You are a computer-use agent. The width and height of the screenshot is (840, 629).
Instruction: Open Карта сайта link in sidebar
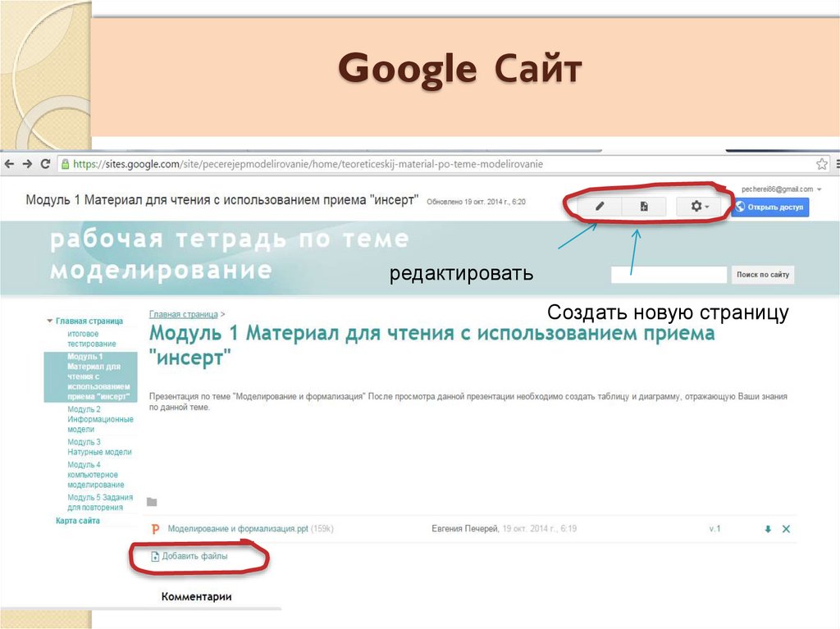click(x=78, y=520)
